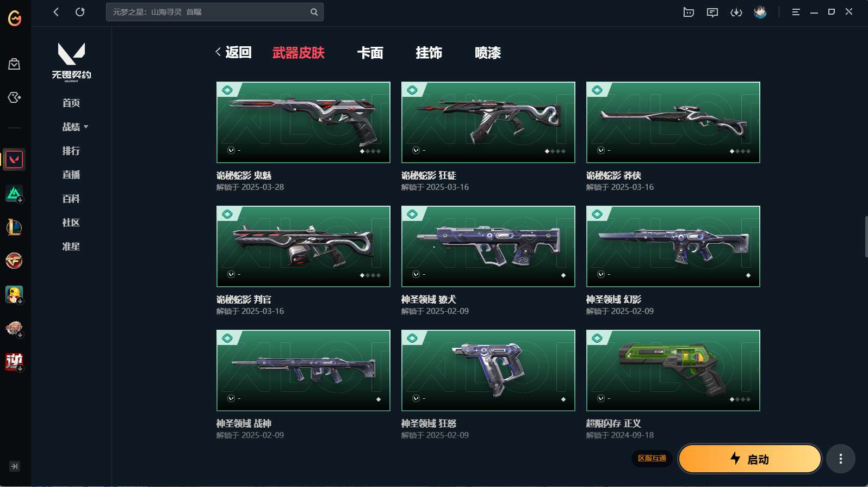Click the 启动 launch button
The image size is (868, 487).
coord(749,459)
